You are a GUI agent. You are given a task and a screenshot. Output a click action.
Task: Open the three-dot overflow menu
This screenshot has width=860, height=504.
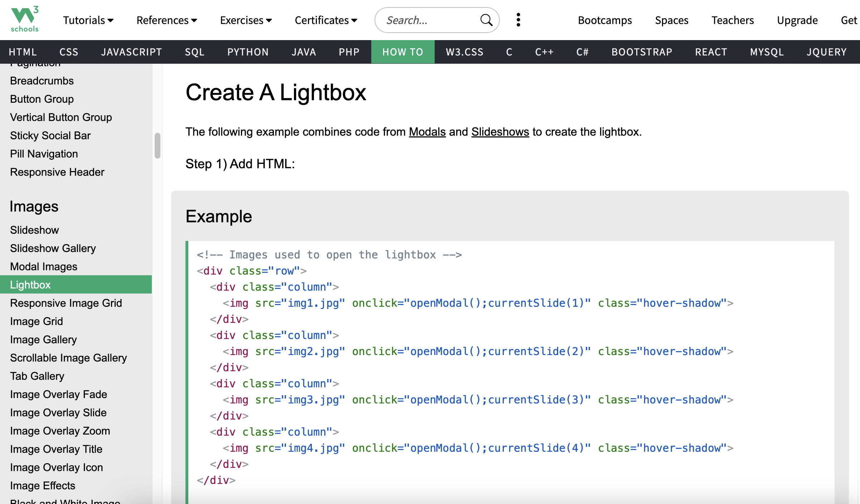[518, 20]
